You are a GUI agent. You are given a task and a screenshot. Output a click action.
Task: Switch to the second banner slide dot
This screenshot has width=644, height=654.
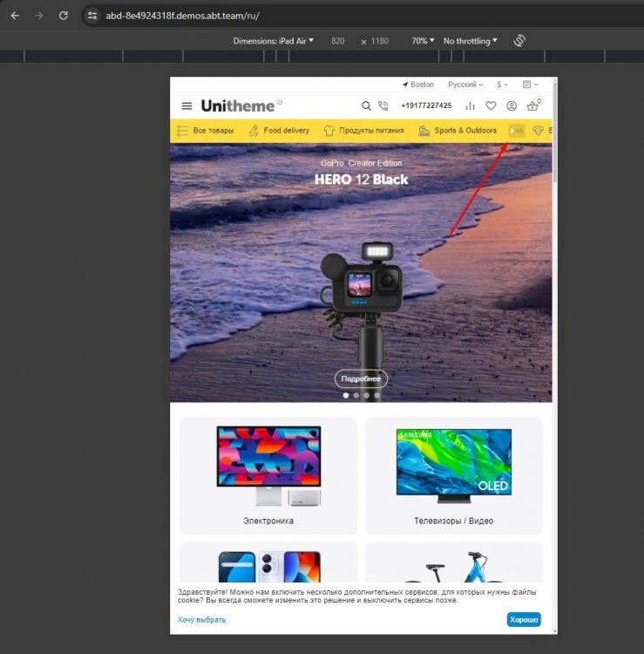click(356, 395)
